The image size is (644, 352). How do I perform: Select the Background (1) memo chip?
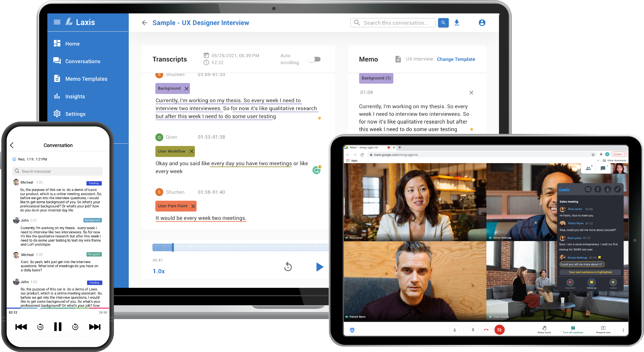coord(376,78)
